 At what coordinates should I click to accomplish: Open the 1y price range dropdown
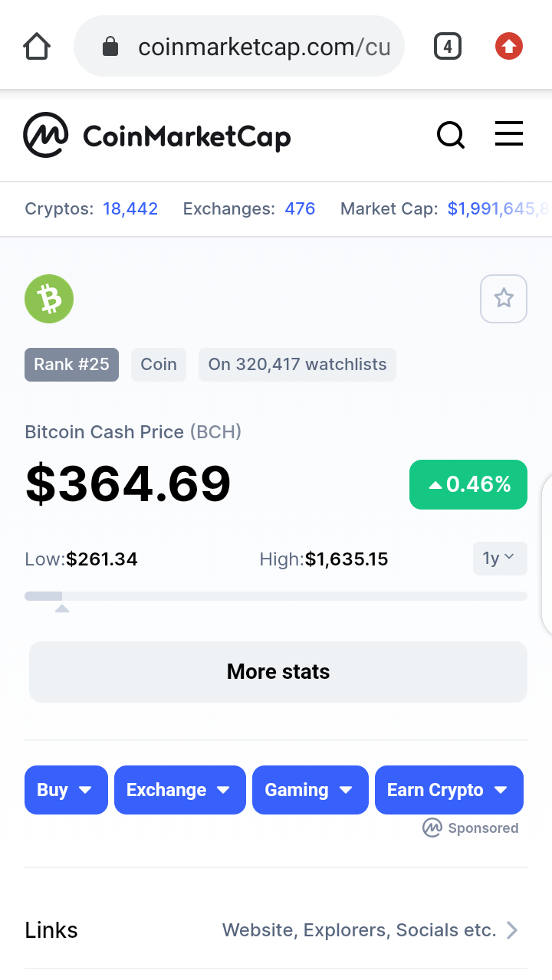[500, 559]
